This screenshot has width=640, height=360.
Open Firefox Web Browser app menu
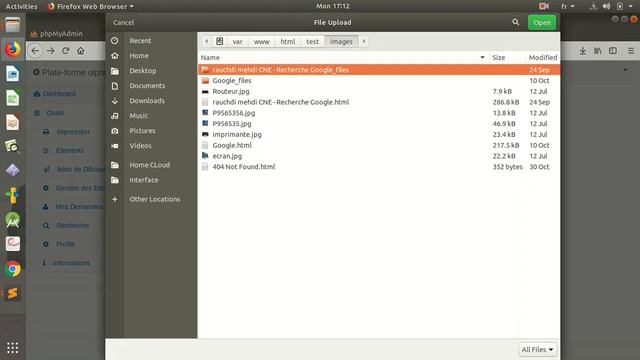point(91,6)
